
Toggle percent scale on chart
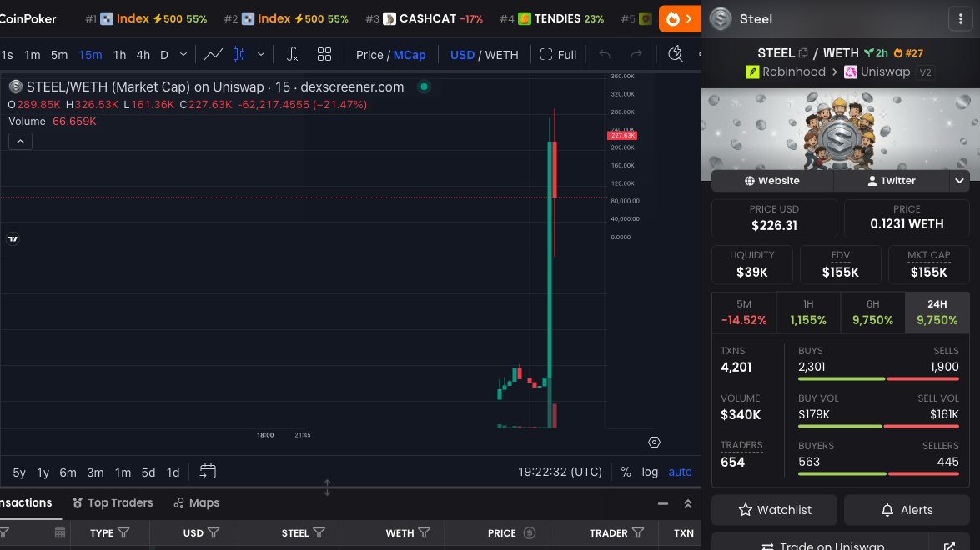pyautogui.click(x=626, y=472)
